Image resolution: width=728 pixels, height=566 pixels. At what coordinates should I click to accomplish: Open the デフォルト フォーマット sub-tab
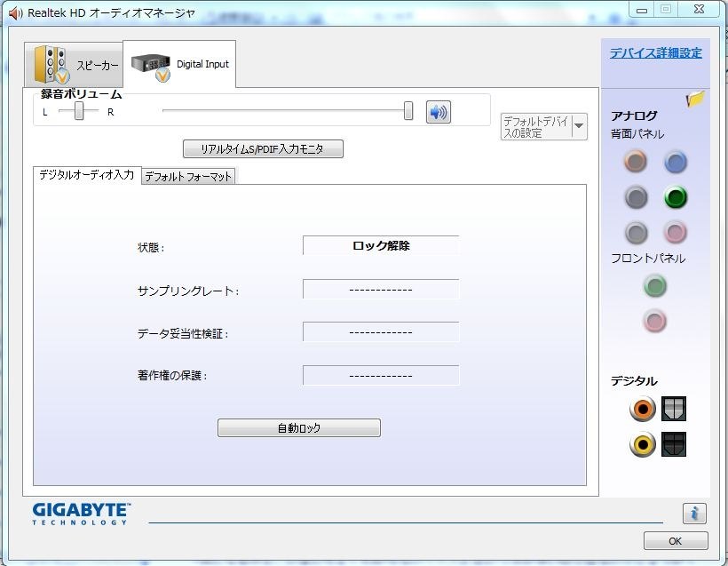point(188,177)
